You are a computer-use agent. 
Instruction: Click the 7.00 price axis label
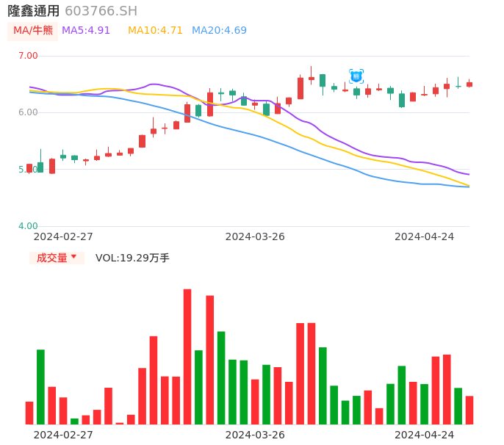point(28,56)
